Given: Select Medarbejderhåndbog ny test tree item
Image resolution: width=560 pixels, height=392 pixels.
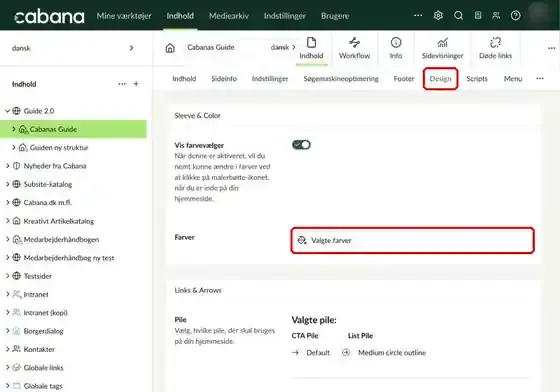Looking at the screenshot, I should [69, 257].
